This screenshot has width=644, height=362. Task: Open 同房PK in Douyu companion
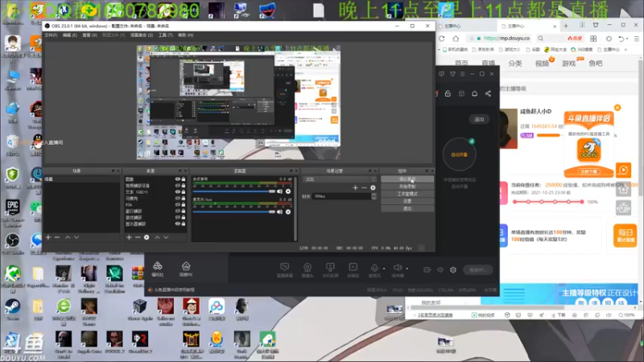coord(186,269)
